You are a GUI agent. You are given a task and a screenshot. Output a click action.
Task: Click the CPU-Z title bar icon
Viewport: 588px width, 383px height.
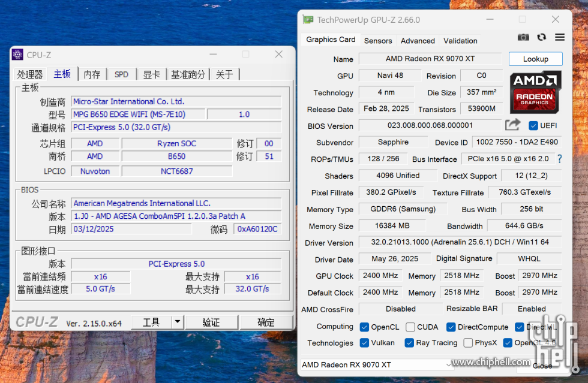[x=17, y=55]
